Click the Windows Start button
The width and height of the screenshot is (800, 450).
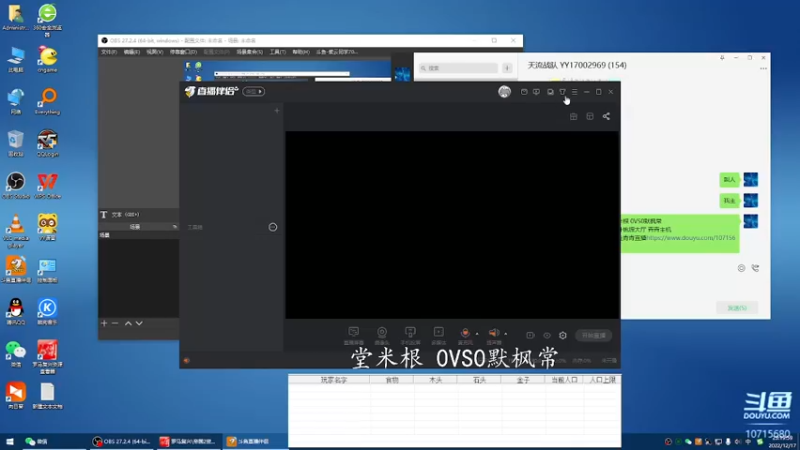coord(10,441)
